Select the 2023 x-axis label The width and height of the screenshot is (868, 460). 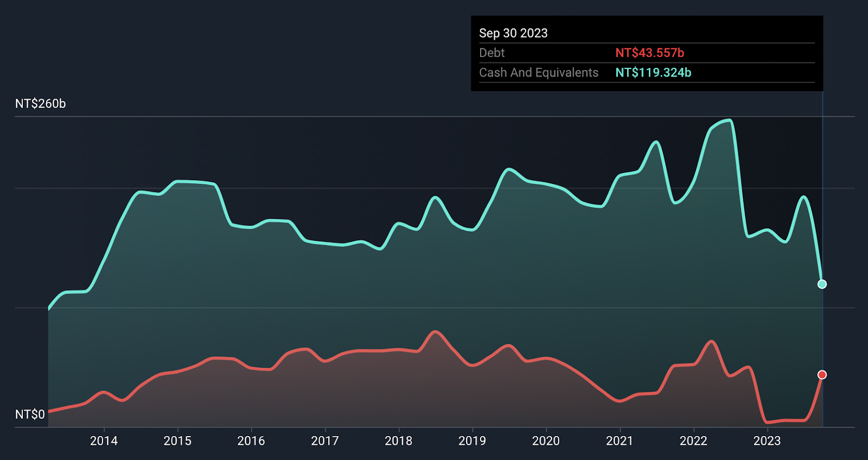coord(767,441)
